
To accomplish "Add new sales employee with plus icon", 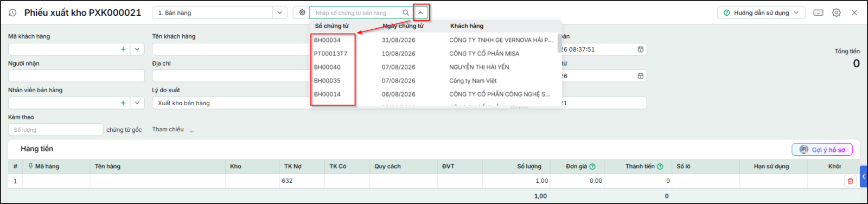I will [x=123, y=103].
